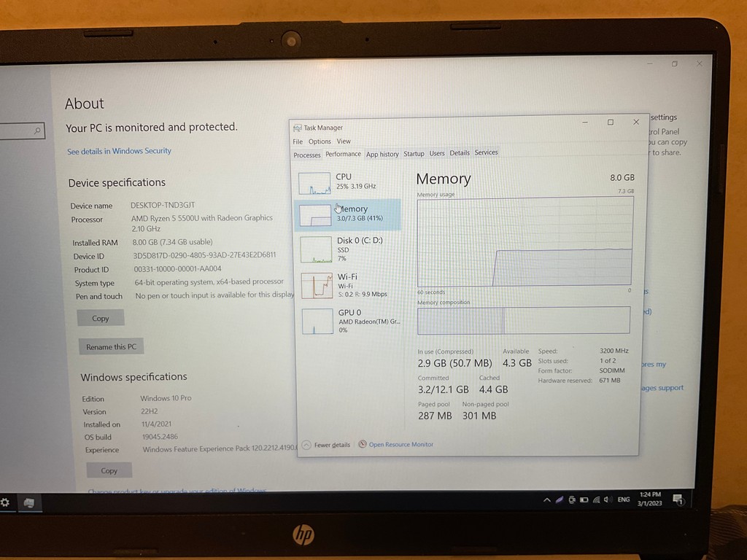The image size is (747, 560).
Task: Open the Action Center notifications icon
Action: tap(678, 499)
